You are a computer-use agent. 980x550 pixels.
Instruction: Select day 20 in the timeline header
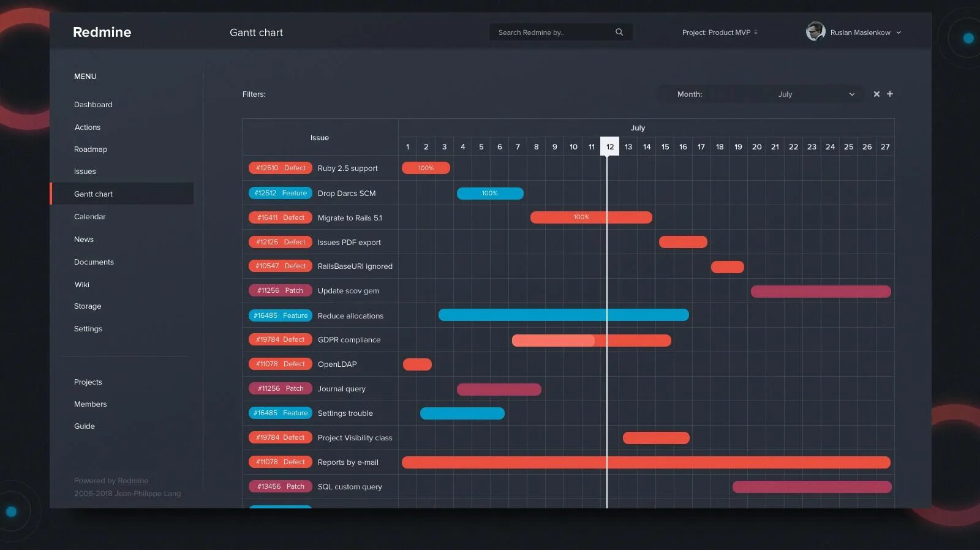pos(756,146)
